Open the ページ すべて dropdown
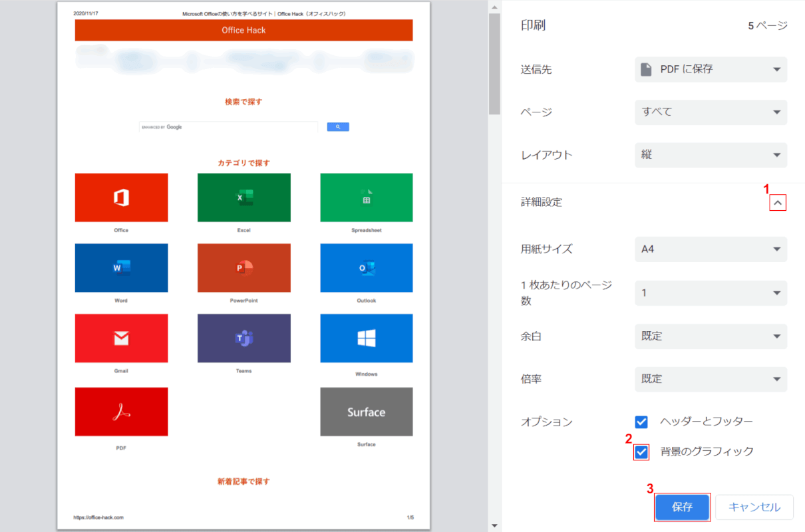The image size is (805, 532). [x=711, y=112]
